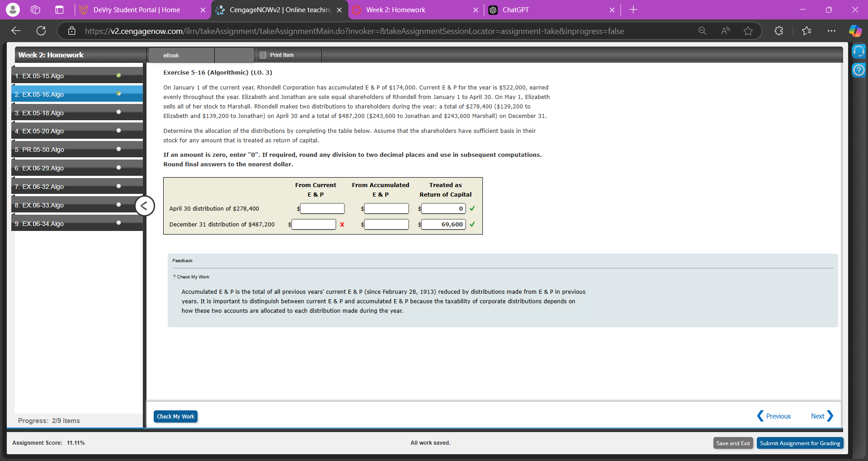Select item 7 EX.06-32.Algo
The width and height of the screenshot is (868, 461).
[77, 187]
